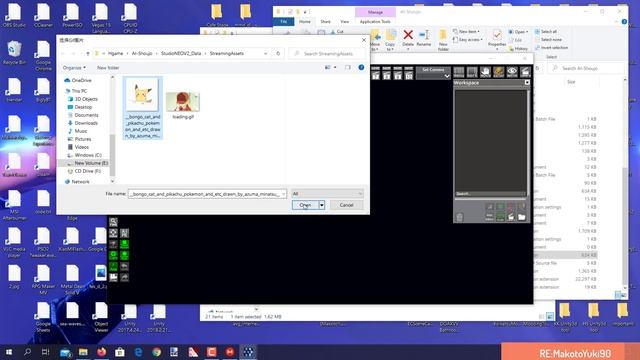Cancel the file selection dialog
640x360 pixels.
[x=346, y=205]
